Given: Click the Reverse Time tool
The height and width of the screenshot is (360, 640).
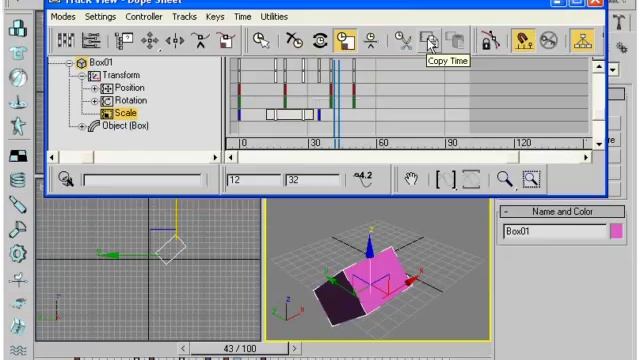Looking at the screenshot, I should point(320,40).
